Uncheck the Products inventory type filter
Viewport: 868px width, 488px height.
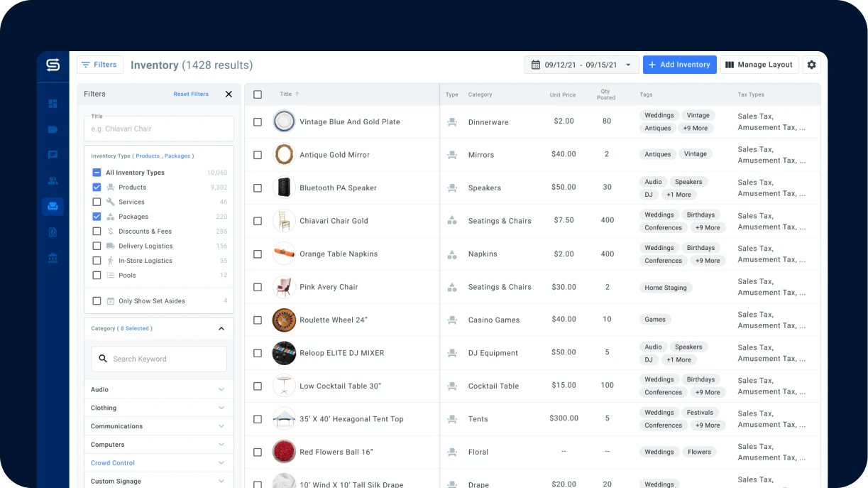(97, 187)
